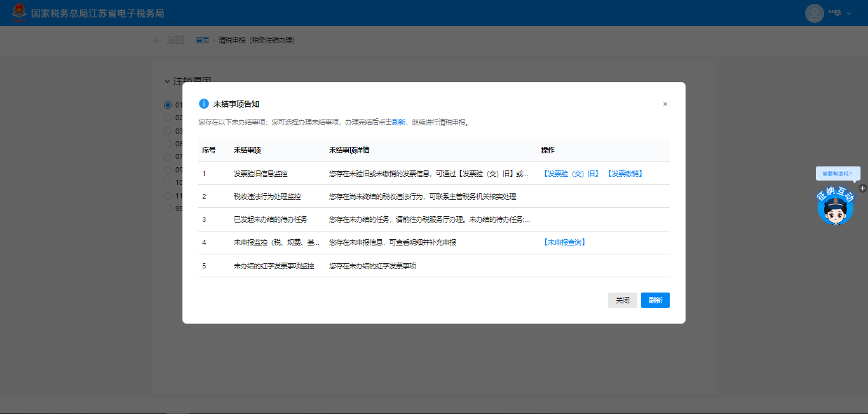This screenshot has width=868, height=414.
Task: Select the 01 cancellation reason radio button
Action: [x=168, y=105]
